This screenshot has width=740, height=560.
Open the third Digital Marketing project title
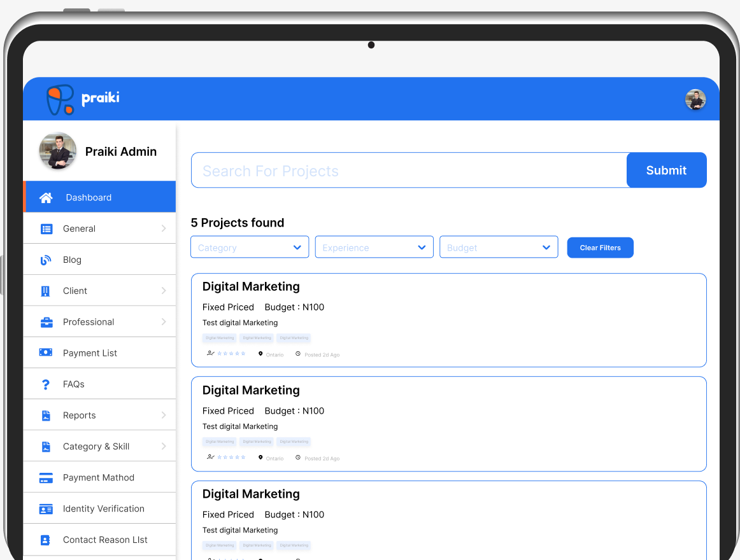tap(251, 494)
